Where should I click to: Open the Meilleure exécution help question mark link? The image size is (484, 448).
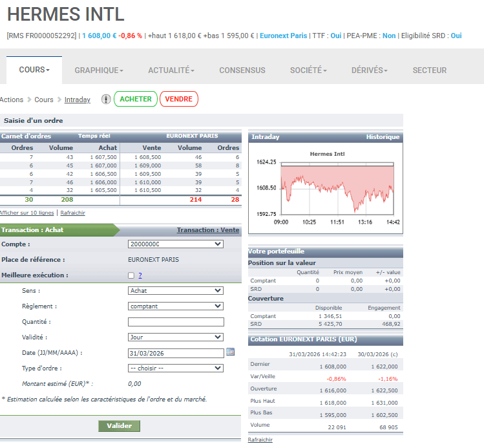140,275
